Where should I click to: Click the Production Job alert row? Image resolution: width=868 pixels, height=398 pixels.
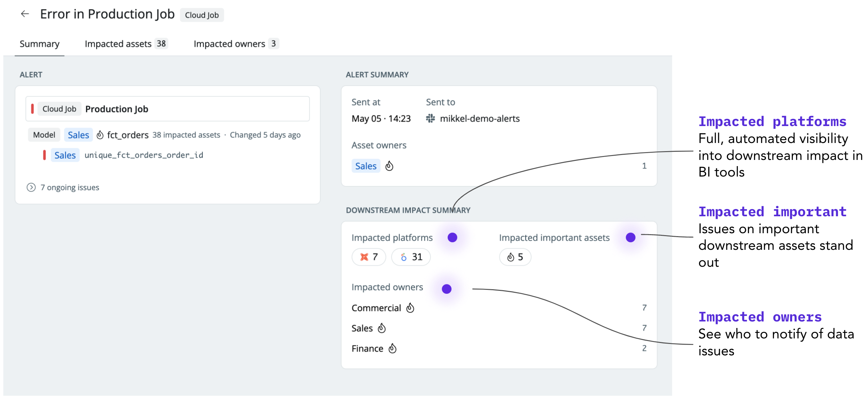167,109
